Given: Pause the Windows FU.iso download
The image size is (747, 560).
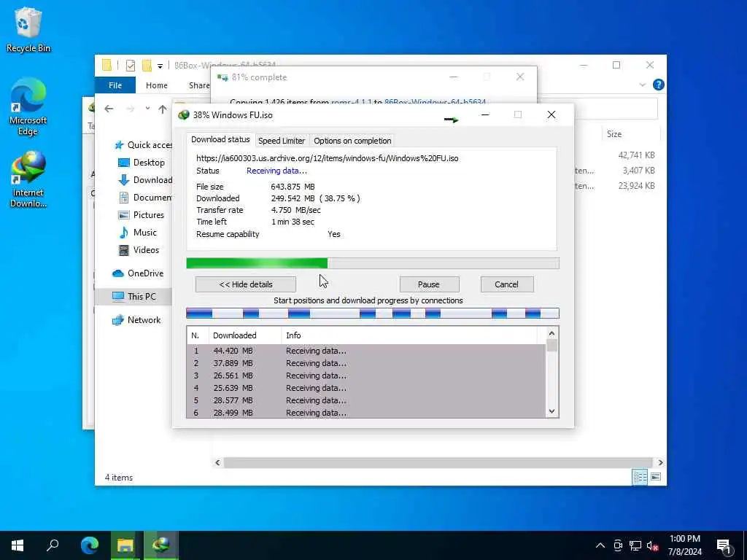Looking at the screenshot, I should pos(429,284).
